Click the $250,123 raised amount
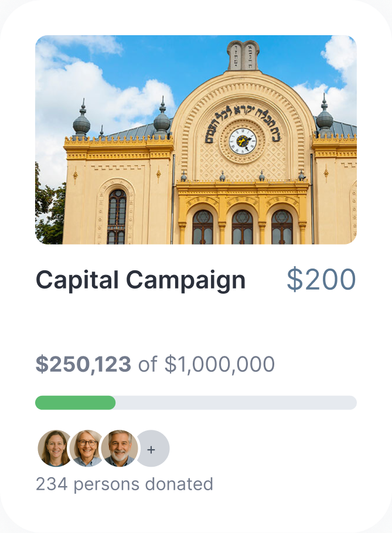392x533 pixels. click(x=83, y=364)
